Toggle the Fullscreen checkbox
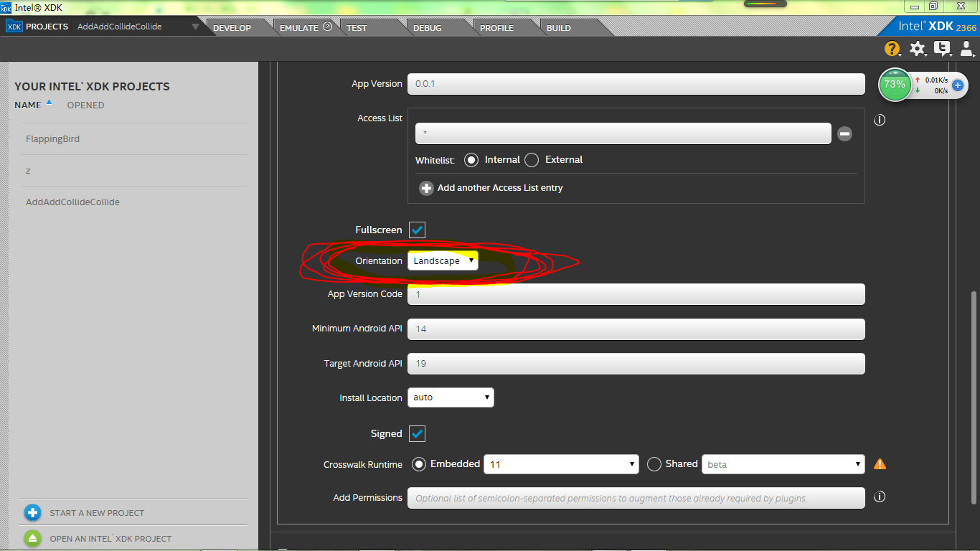This screenshot has height=551, width=980. click(x=417, y=230)
